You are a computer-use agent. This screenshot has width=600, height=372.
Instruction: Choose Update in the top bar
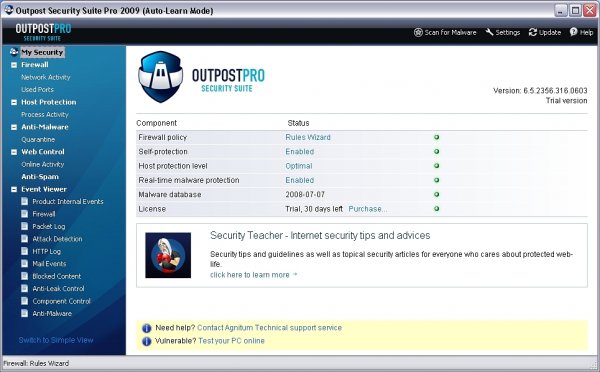545,33
